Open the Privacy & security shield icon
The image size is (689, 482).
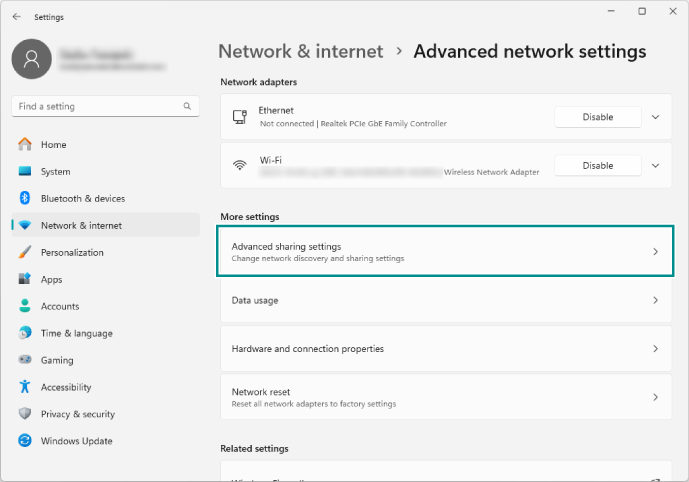(25, 414)
